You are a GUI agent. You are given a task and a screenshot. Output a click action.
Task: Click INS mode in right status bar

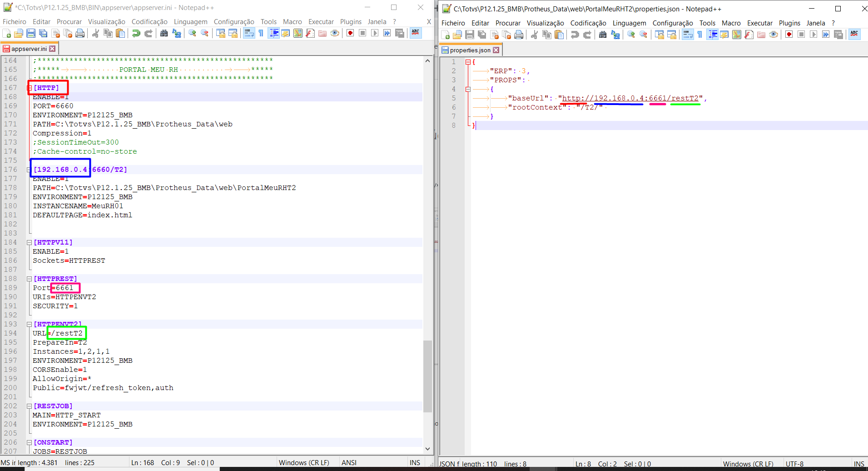pyautogui.click(x=859, y=464)
